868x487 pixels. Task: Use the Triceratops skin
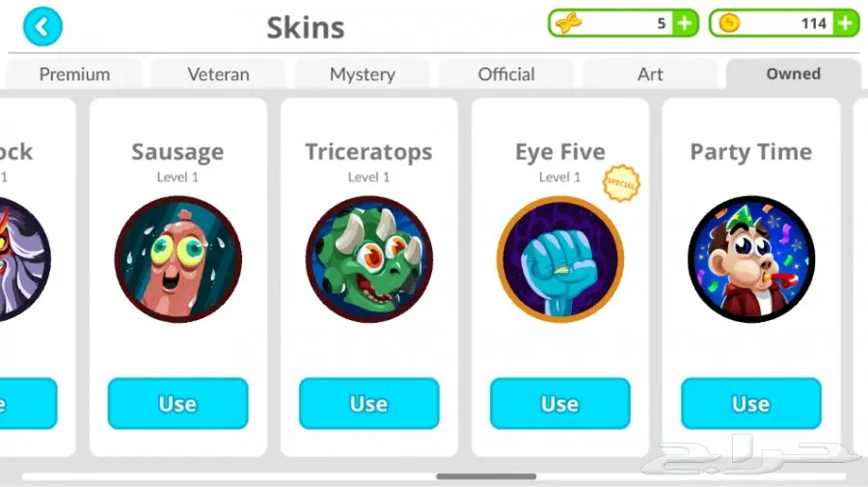tap(369, 403)
